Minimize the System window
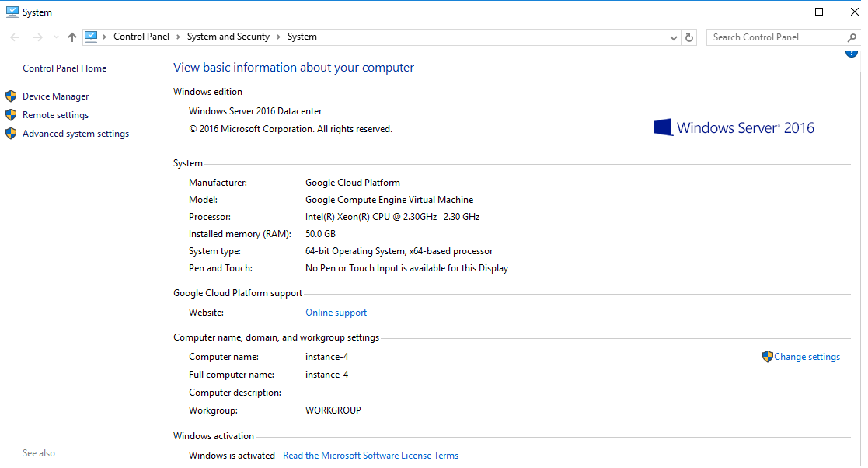 pos(784,12)
